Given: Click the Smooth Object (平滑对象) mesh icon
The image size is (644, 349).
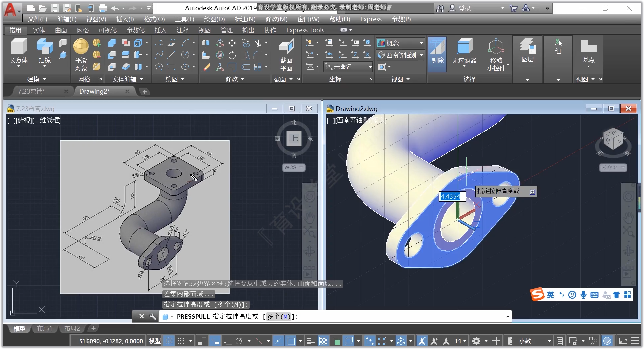Looking at the screenshot, I should click(x=81, y=47).
